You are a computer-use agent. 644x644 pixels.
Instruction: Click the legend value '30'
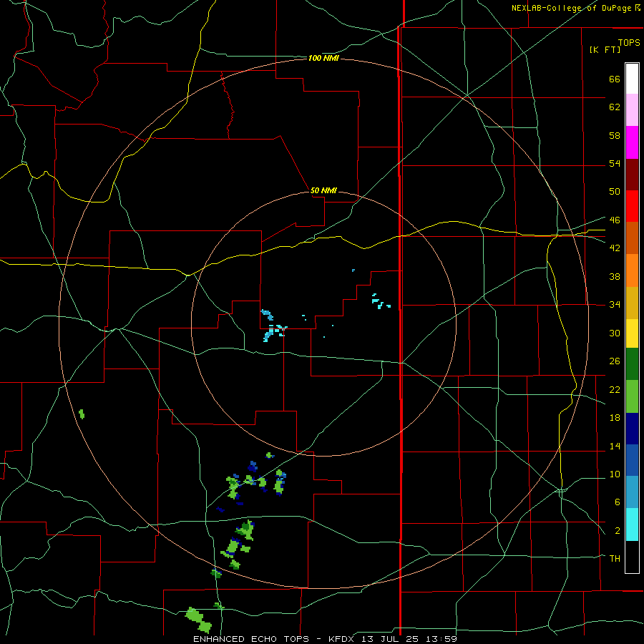pyautogui.click(x=615, y=333)
